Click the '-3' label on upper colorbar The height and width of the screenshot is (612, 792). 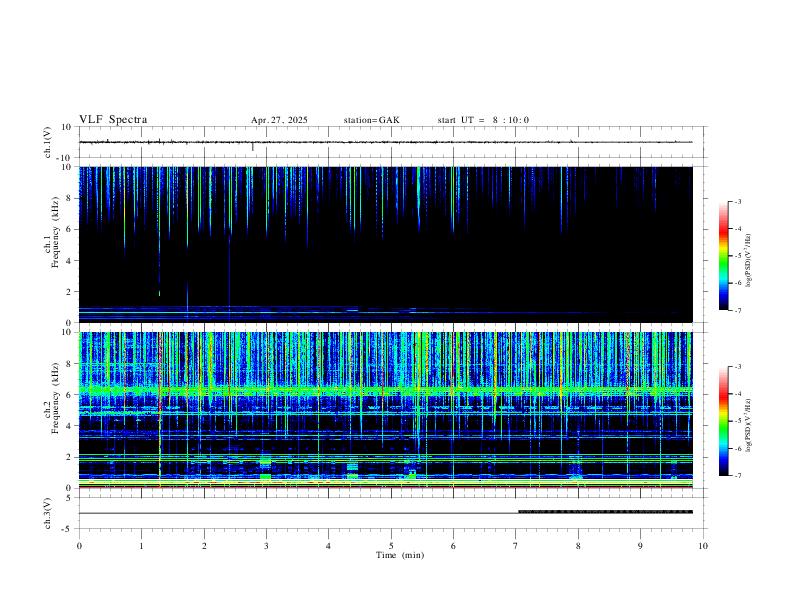738,201
